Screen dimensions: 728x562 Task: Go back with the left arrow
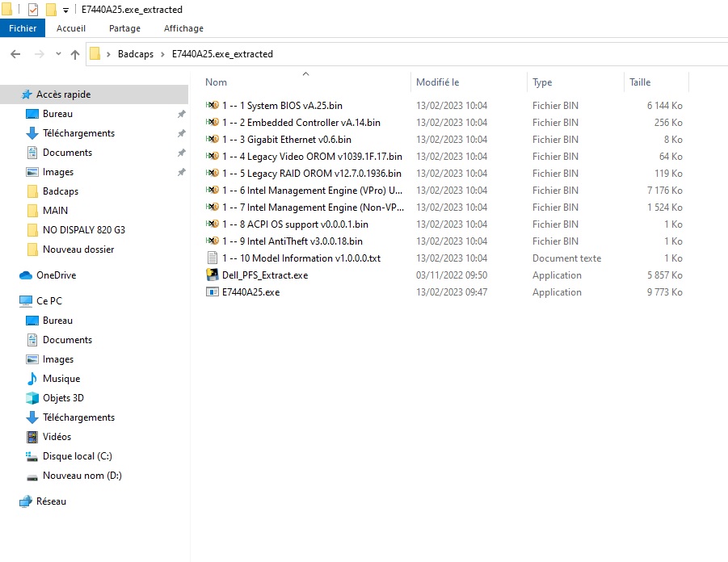coord(15,54)
